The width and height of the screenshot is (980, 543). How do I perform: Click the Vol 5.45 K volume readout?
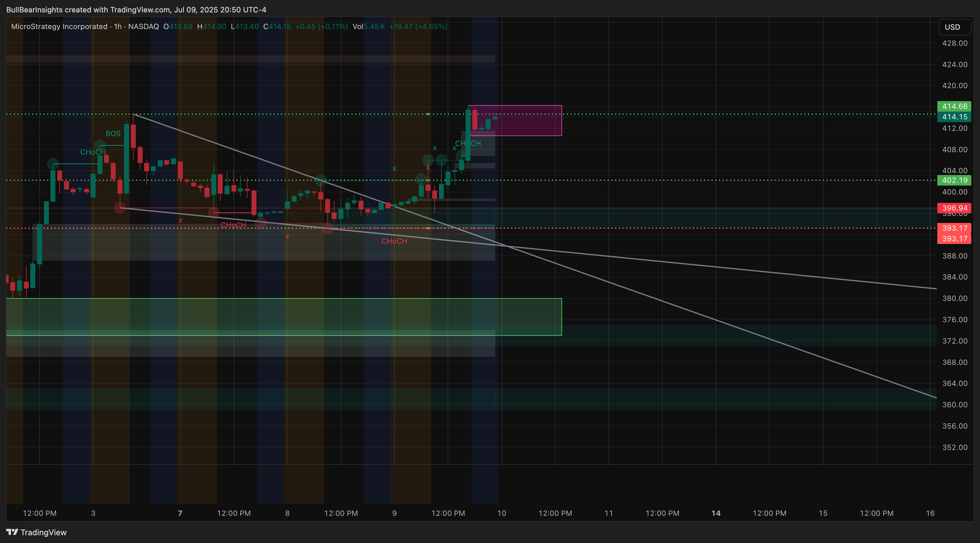369,27
